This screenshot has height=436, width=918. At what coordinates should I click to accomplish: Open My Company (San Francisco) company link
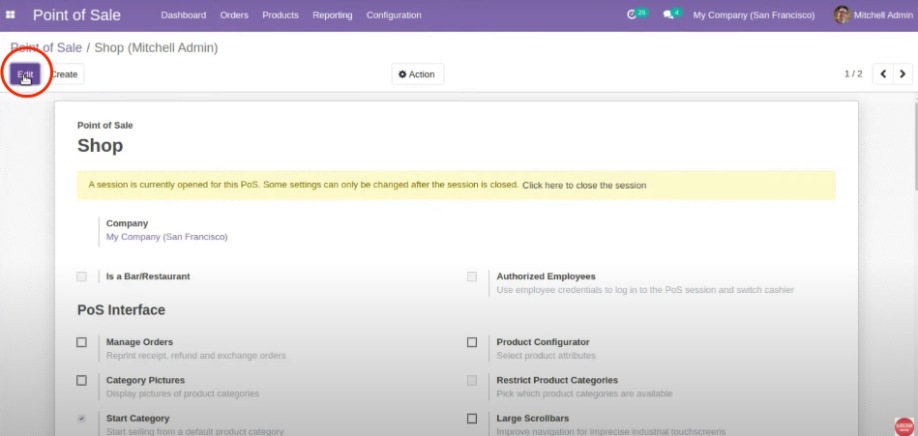166,237
